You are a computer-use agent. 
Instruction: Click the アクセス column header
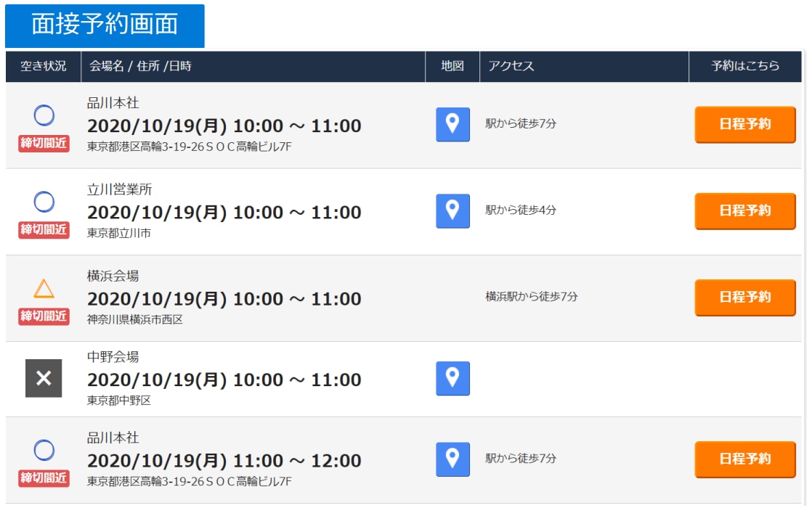pos(511,66)
